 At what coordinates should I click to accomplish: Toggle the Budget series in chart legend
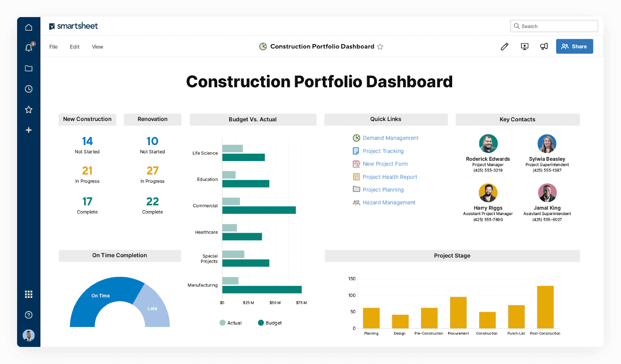pyautogui.click(x=270, y=322)
